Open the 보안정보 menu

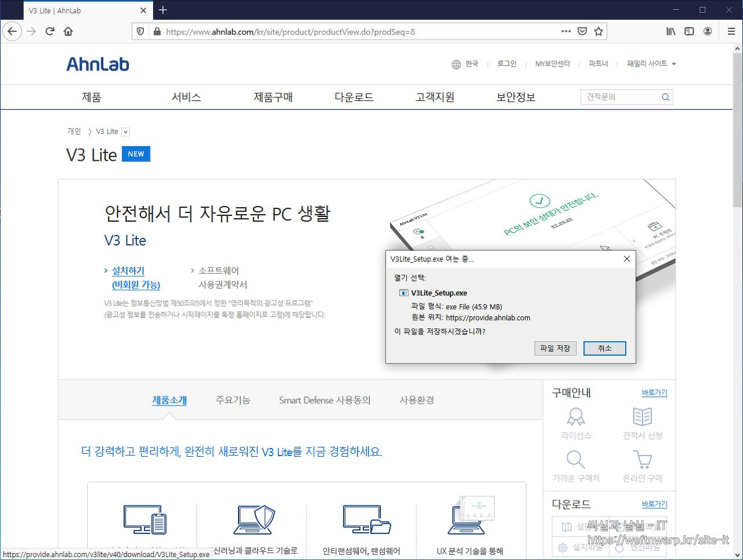click(x=515, y=97)
